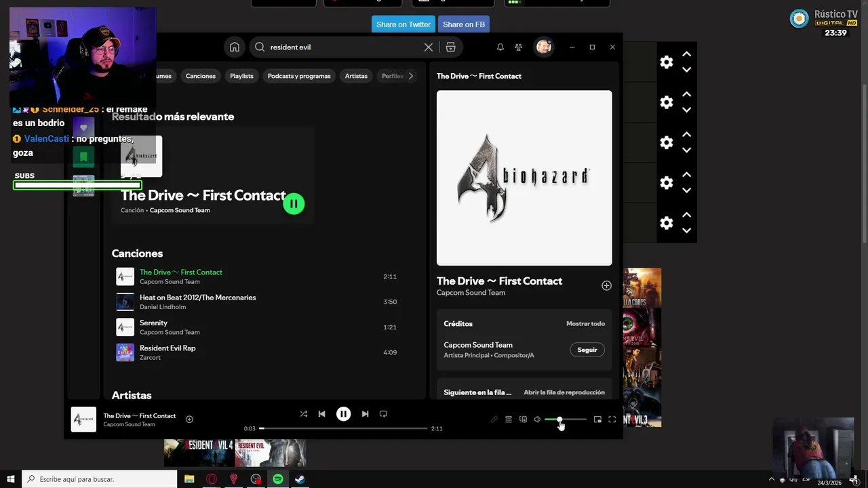Go to Spotify home
Viewport: 868px width, 488px height.
tap(234, 47)
